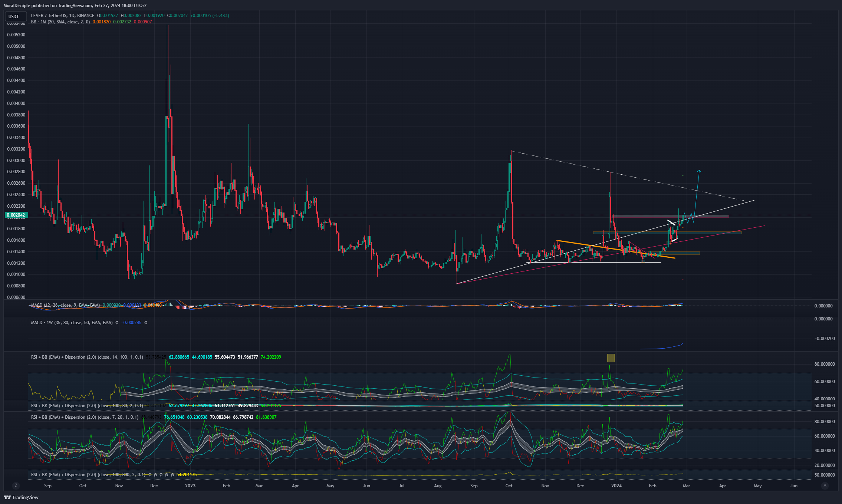Click the current price label 0.002042
This screenshot has width=842, height=504.
16,215
